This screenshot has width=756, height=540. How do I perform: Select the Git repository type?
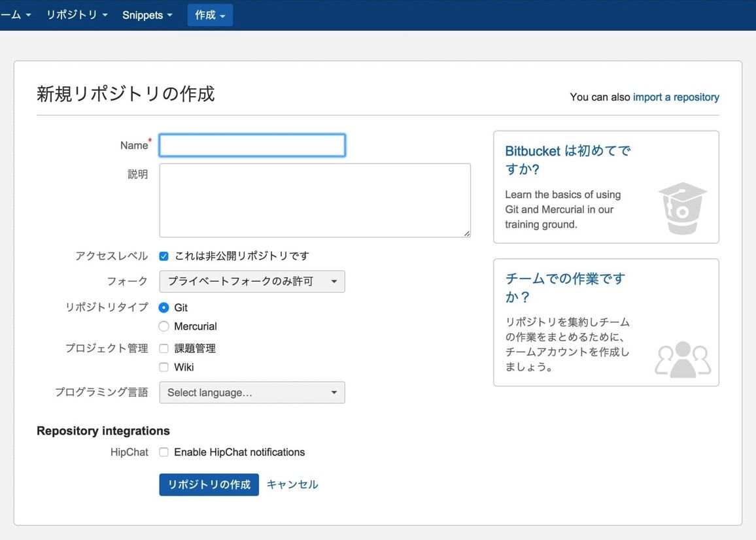point(164,308)
